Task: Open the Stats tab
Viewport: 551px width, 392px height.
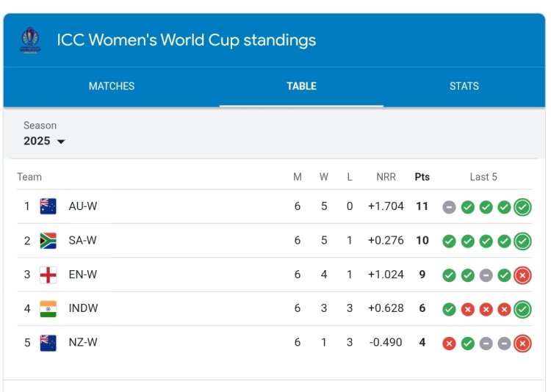Action: [464, 86]
